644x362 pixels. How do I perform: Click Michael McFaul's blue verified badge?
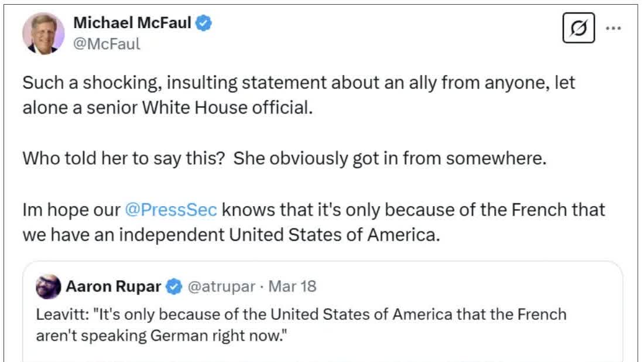coord(204,23)
